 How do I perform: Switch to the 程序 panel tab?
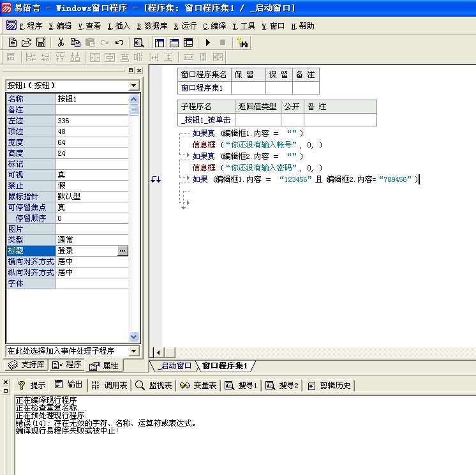click(67, 365)
